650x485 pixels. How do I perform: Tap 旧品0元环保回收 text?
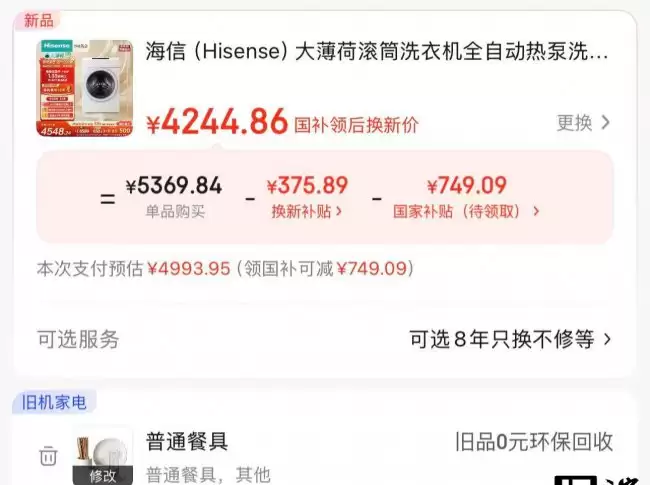click(x=534, y=442)
